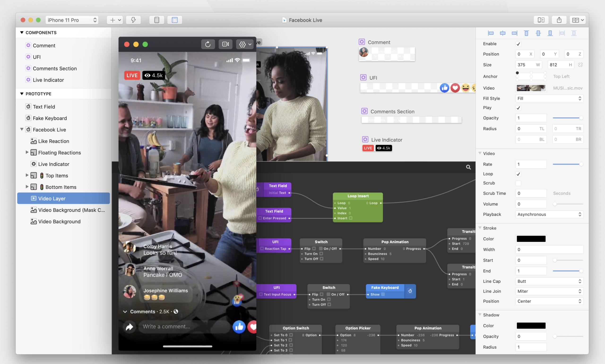The width and height of the screenshot is (605, 364).
Task: Click align top edges icon
Action: click(526, 33)
